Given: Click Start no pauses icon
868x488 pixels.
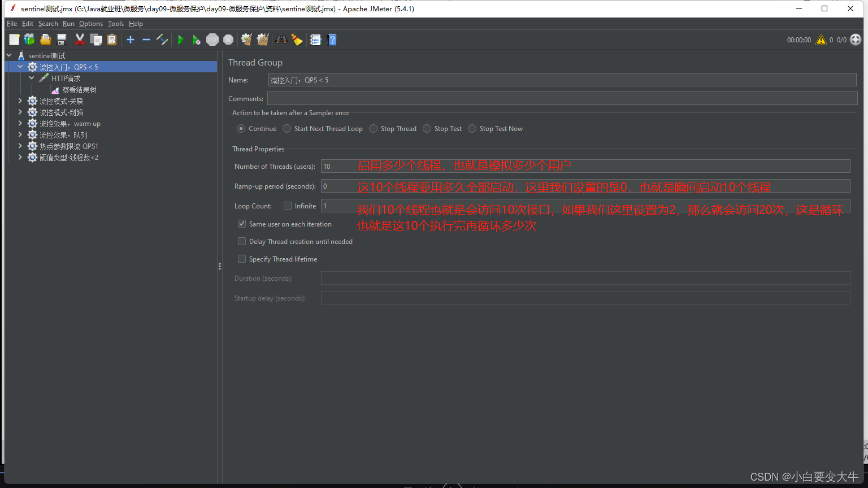Looking at the screenshot, I should [x=196, y=40].
